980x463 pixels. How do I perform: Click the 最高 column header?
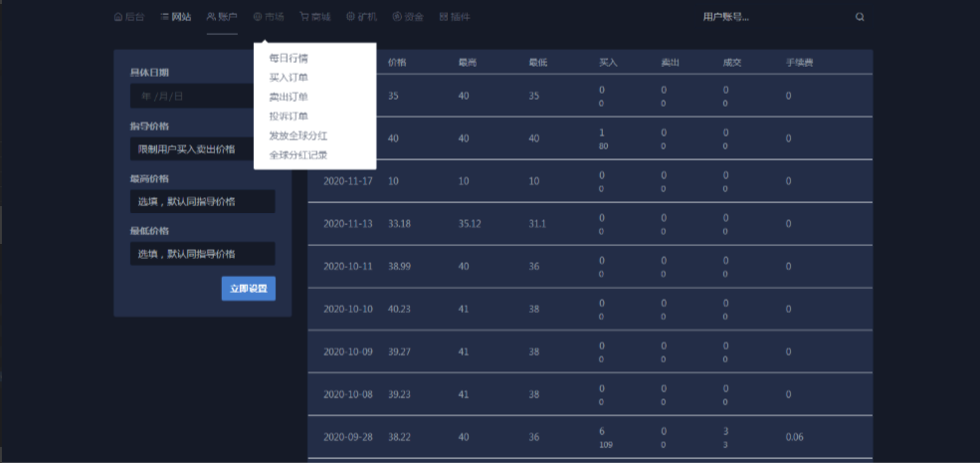point(468,63)
